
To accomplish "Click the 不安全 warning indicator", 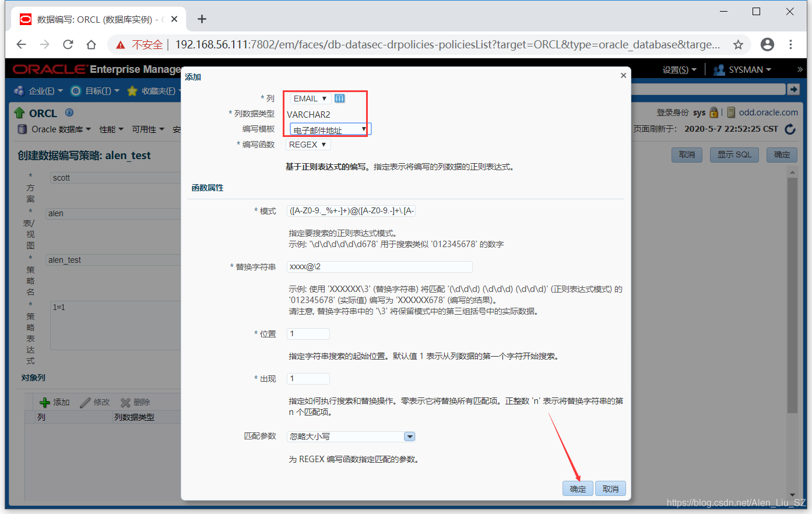I will [140, 45].
